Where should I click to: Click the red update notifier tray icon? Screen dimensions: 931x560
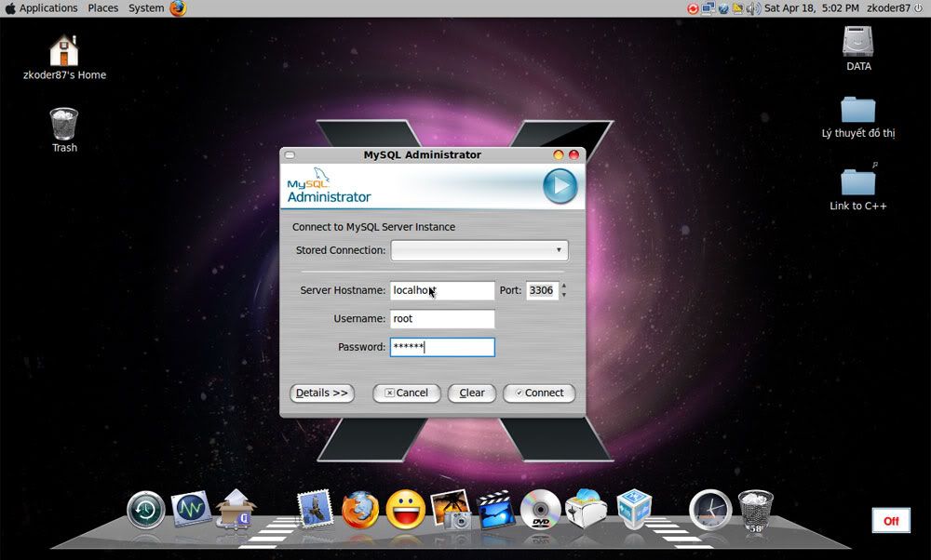(693, 8)
